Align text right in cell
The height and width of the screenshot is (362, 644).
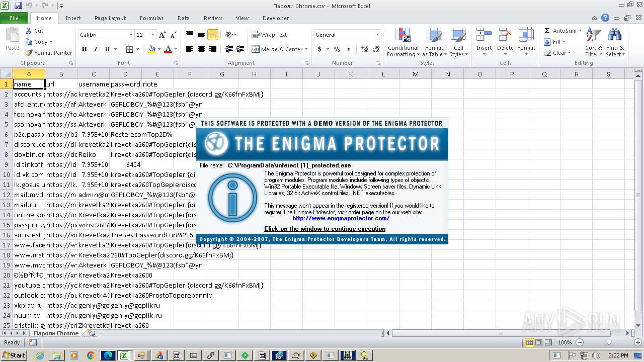coord(212,49)
